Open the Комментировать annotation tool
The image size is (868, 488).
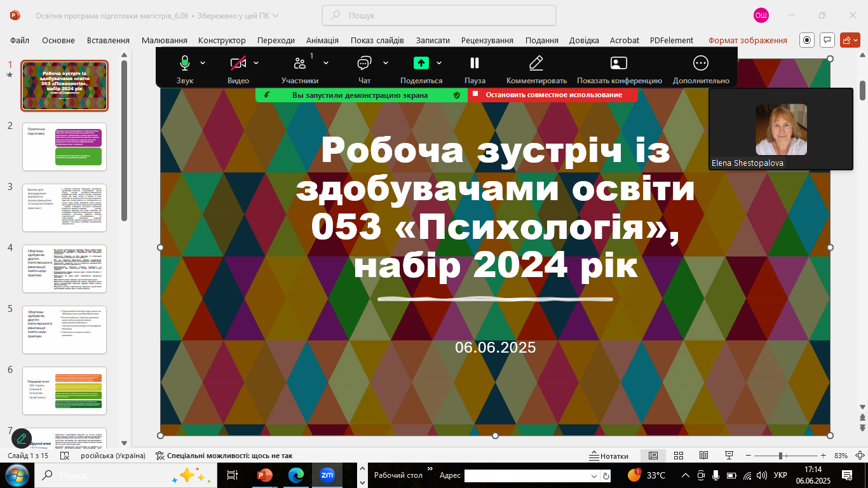pos(536,63)
